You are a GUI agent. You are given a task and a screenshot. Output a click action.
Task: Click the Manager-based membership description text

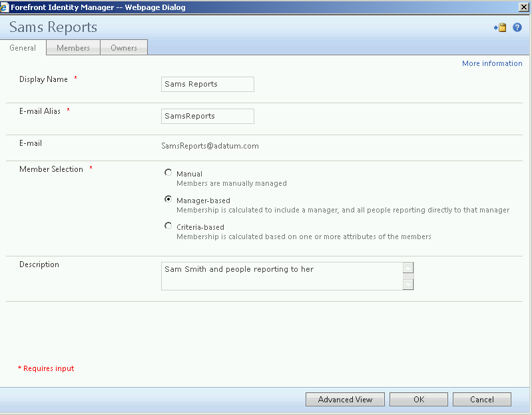click(x=343, y=210)
